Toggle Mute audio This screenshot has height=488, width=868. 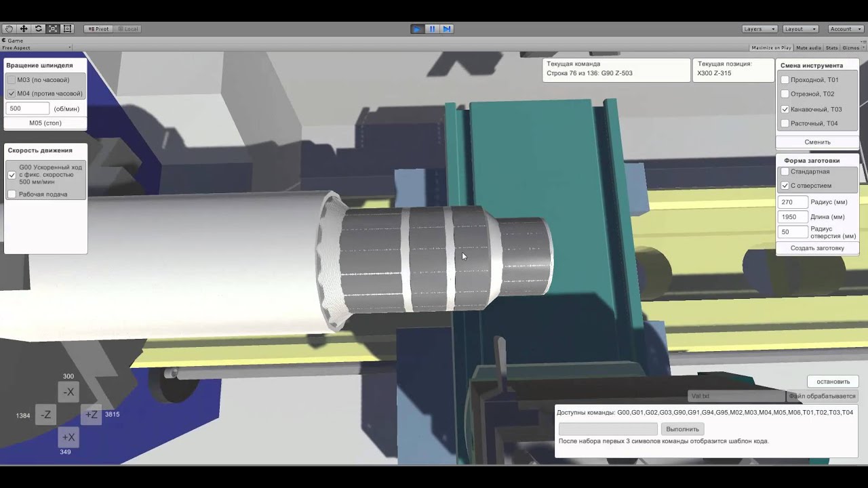point(808,48)
